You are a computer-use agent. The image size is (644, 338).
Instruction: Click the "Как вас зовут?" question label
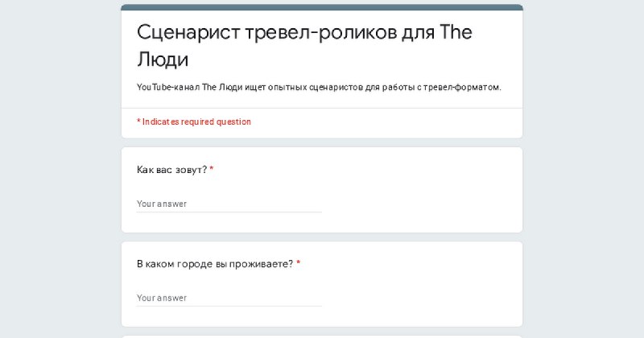(x=171, y=170)
